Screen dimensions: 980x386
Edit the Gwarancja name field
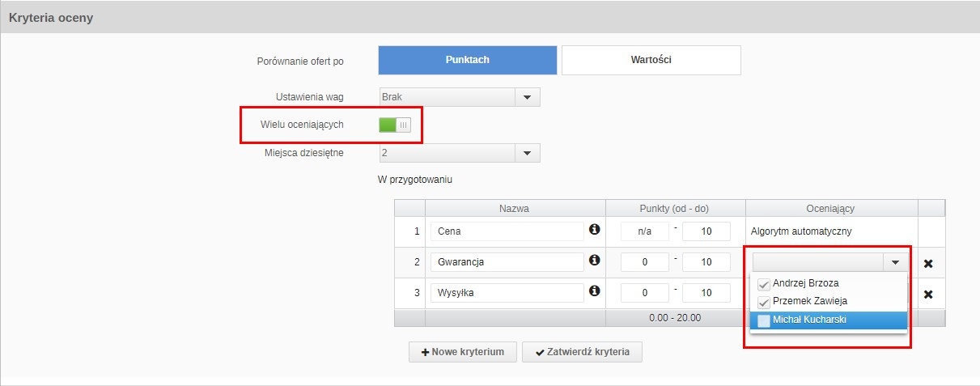507,262
